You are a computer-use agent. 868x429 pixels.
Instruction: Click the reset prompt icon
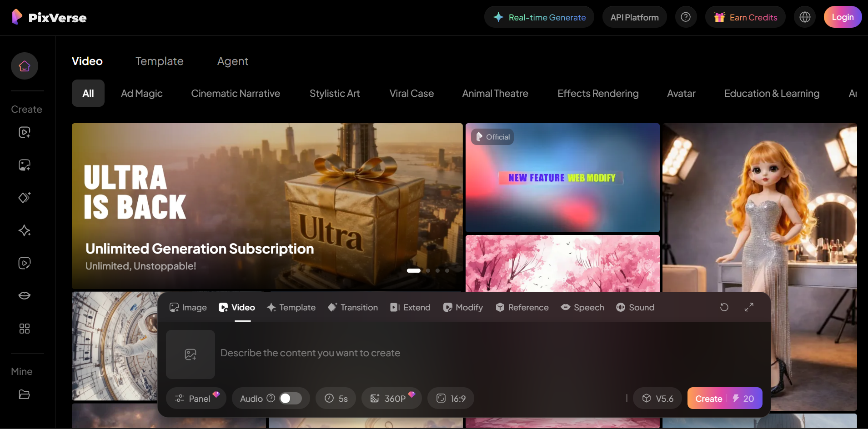724,308
